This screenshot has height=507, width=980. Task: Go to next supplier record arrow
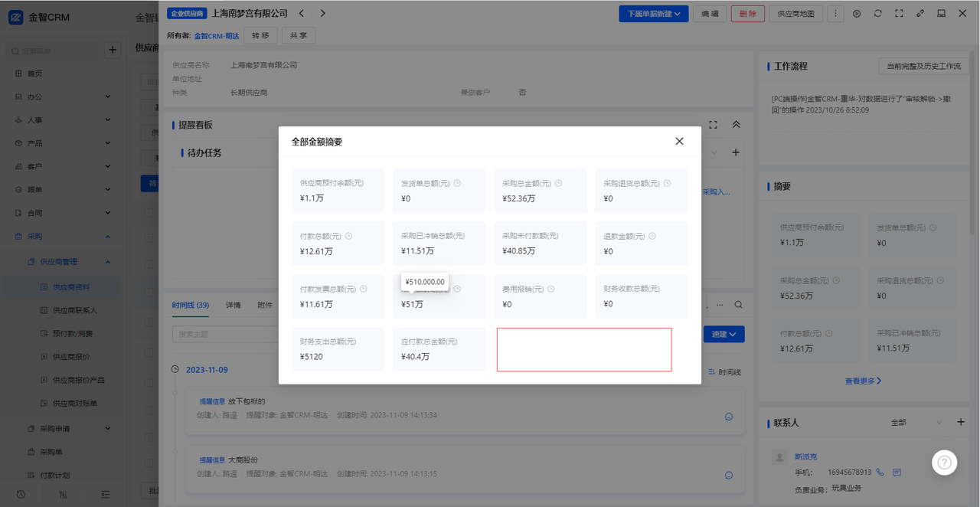click(x=322, y=13)
